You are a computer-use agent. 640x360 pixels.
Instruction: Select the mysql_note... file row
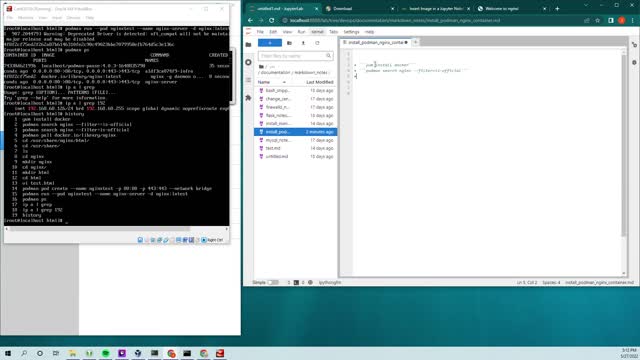(296, 140)
